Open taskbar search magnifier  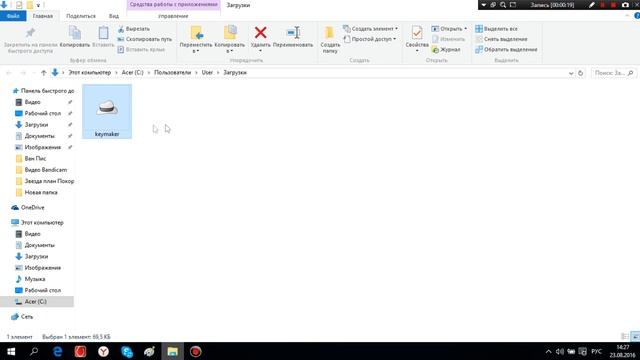[34, 351]
